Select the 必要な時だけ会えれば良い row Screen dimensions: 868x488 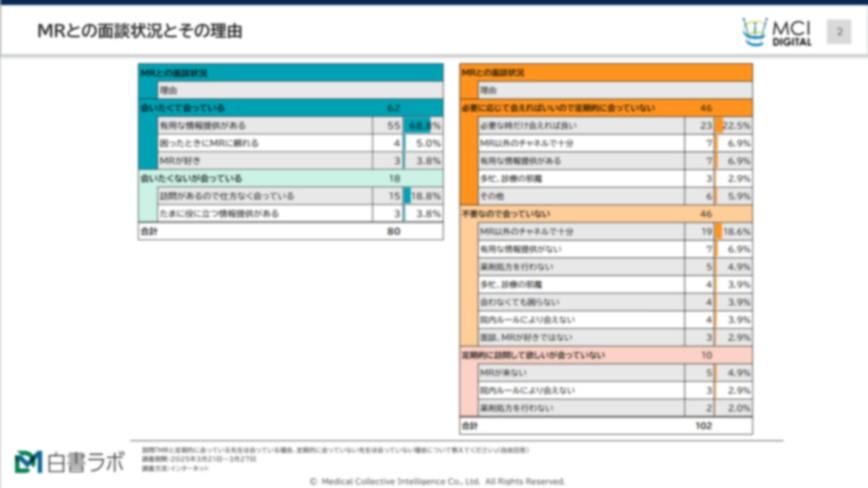[583, 126]
